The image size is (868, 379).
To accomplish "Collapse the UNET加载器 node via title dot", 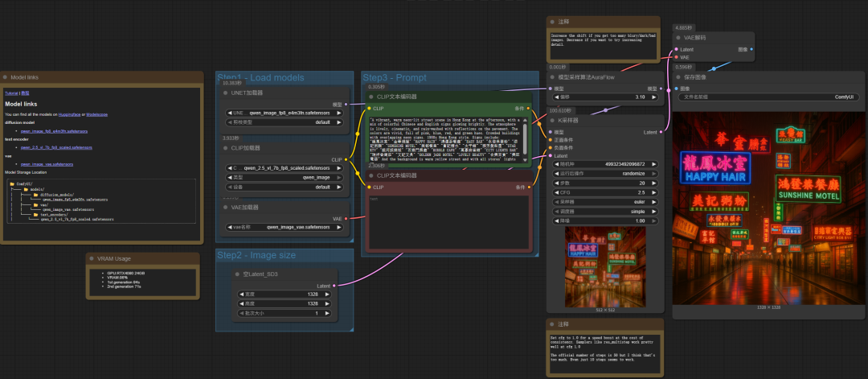I will (x=225, y=93).
